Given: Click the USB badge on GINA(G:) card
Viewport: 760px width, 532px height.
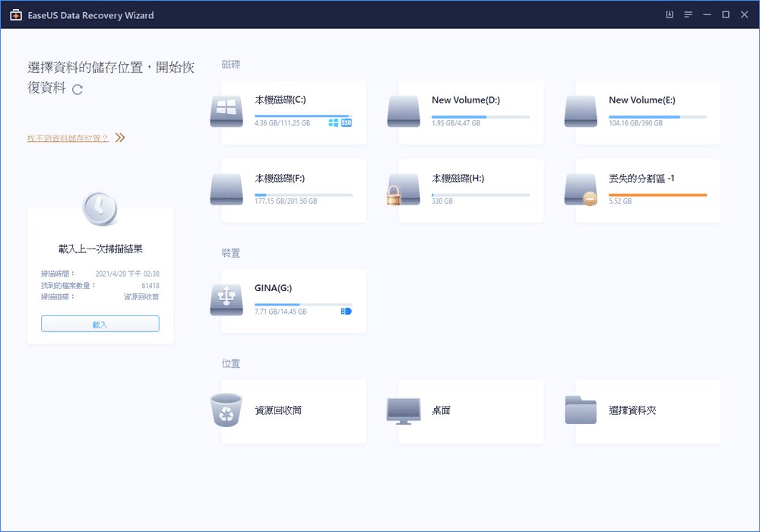Looking at the screenshot, I should (x=346, y=311).
